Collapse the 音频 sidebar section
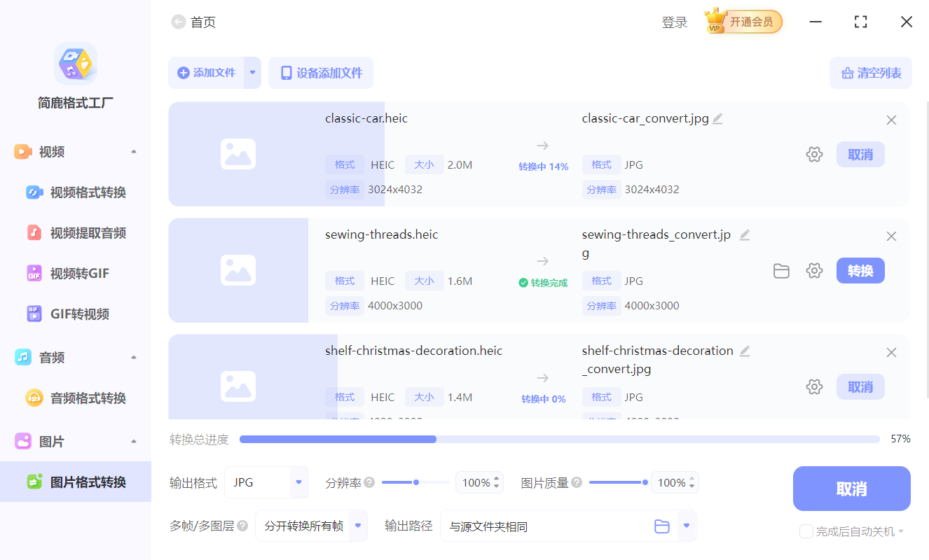 (x=134, y=358)
